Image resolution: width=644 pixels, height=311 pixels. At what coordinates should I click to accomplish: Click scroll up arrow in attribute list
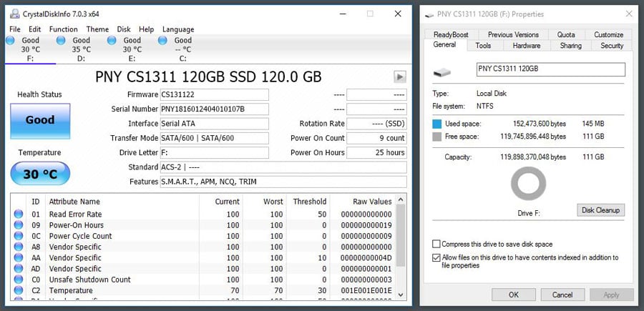(x=401, y=199)
